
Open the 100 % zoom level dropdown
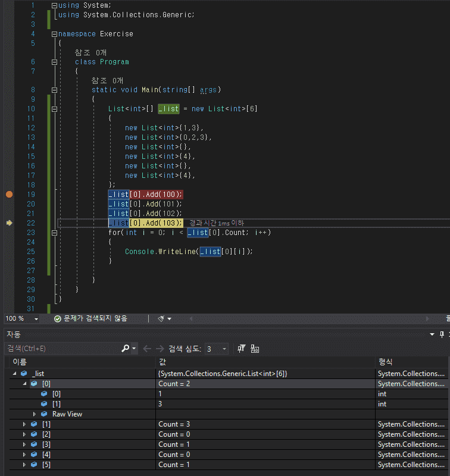[36, 319]
